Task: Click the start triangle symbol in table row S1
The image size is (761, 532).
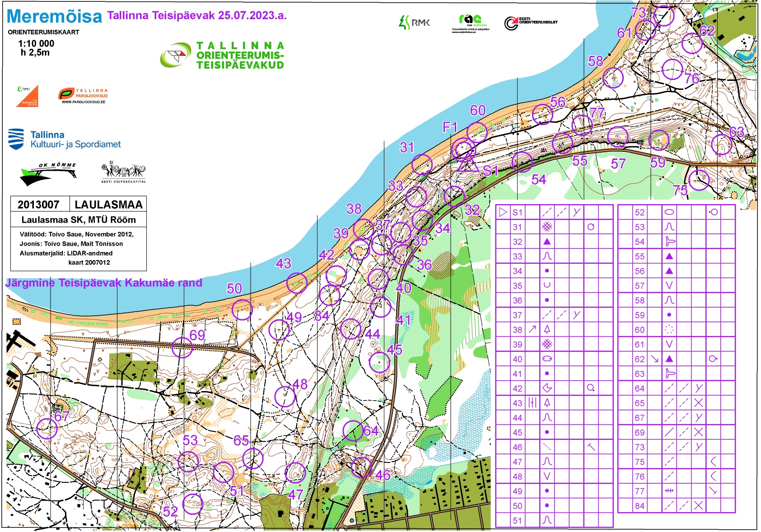Action: click(x=503, y=212)
